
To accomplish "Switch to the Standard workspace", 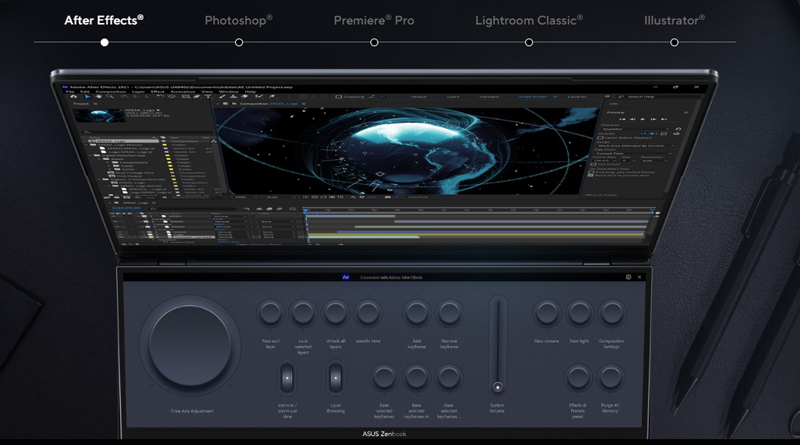I will [x=489, y=96].
